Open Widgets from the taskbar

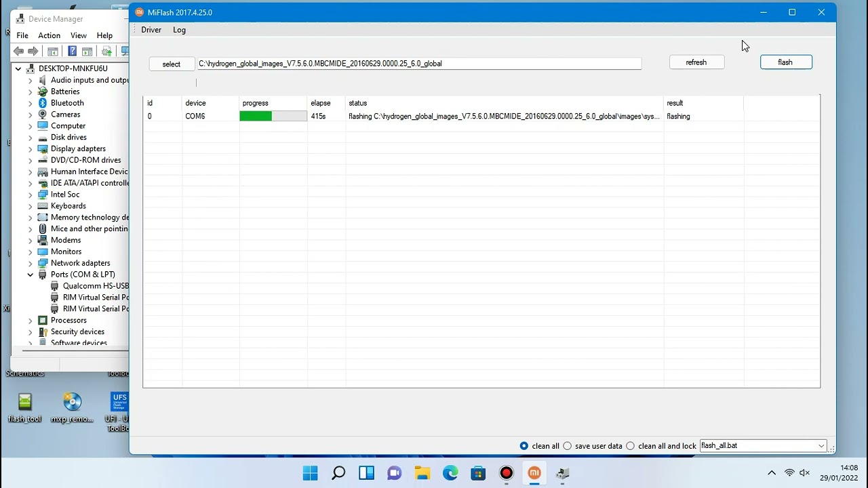[x=367, y=473]
